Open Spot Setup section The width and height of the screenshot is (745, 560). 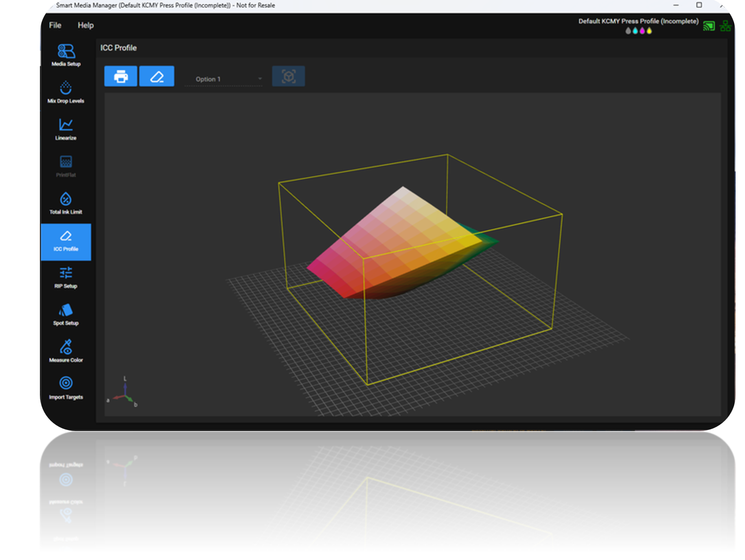66,315
